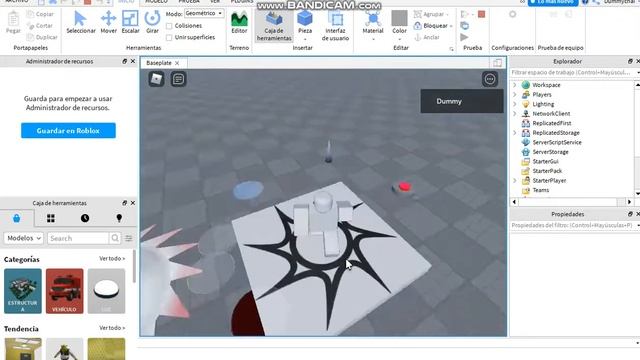Select Teams in Explorador
Screen dimensions: 640x360
540,190
